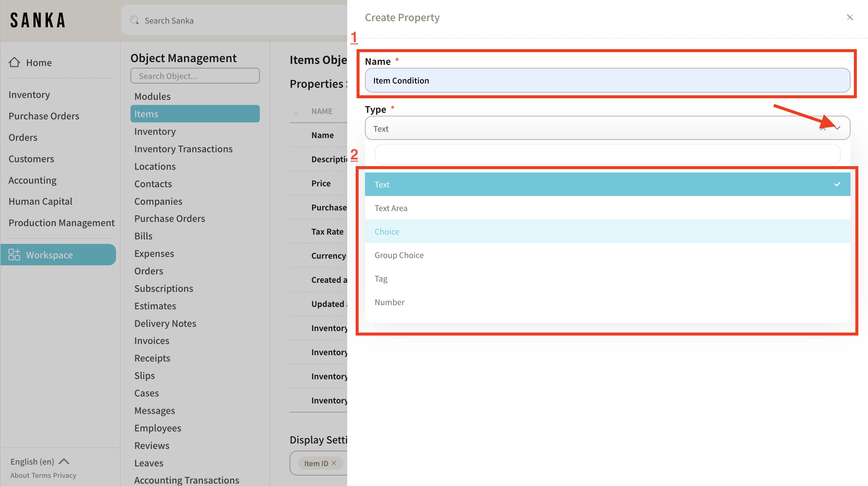Open the Terms link
Viewport: 868px width, 486px height.
pos(42,475)
